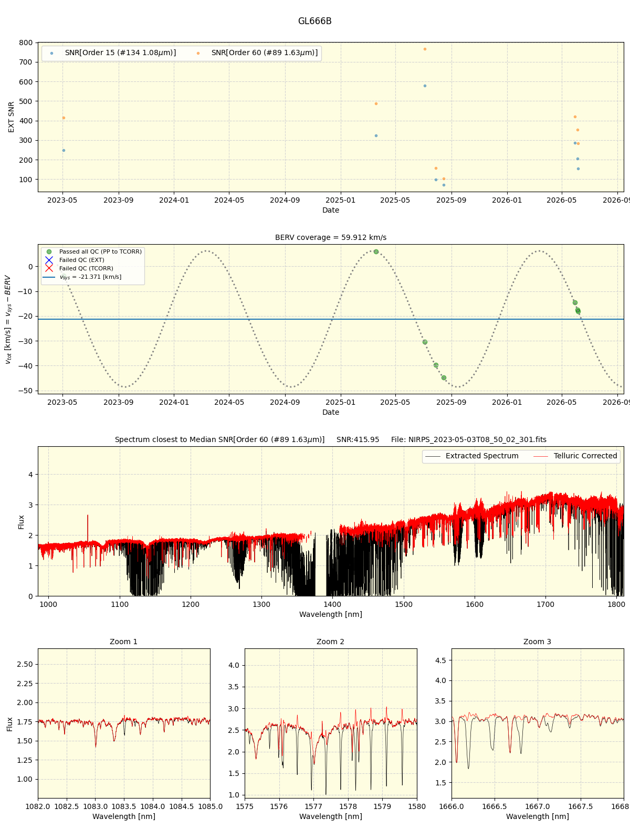
Task: Select the blue SNR point at 2023-05
Action: pos(64,150)
